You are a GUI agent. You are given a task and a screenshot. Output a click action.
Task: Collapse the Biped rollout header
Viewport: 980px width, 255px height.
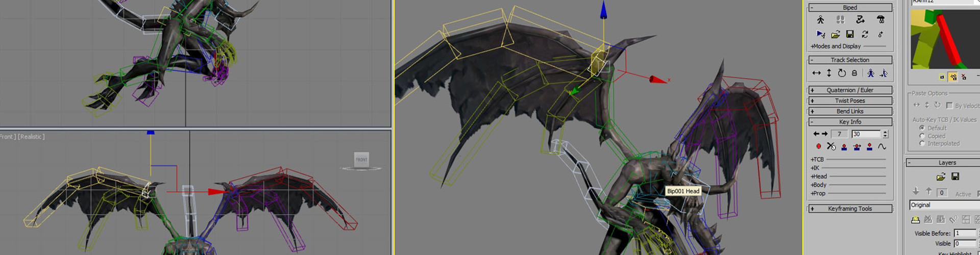coord(850,8)
